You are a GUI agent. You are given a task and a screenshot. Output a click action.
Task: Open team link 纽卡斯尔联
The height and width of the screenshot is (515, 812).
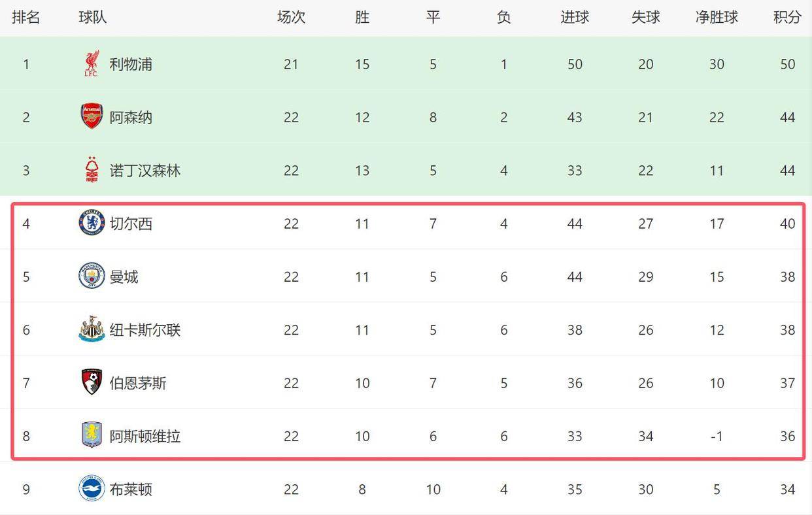coord(145,329)
